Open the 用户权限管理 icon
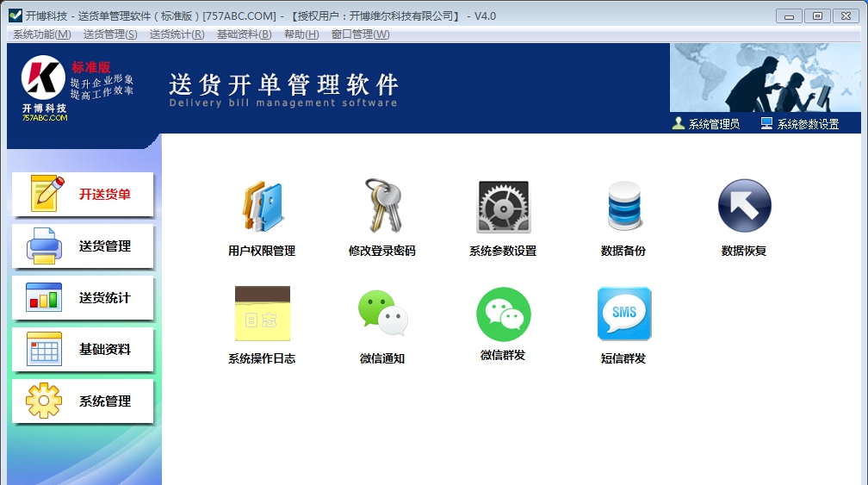This screenshot has height=485, width=868. click(263, 207)
